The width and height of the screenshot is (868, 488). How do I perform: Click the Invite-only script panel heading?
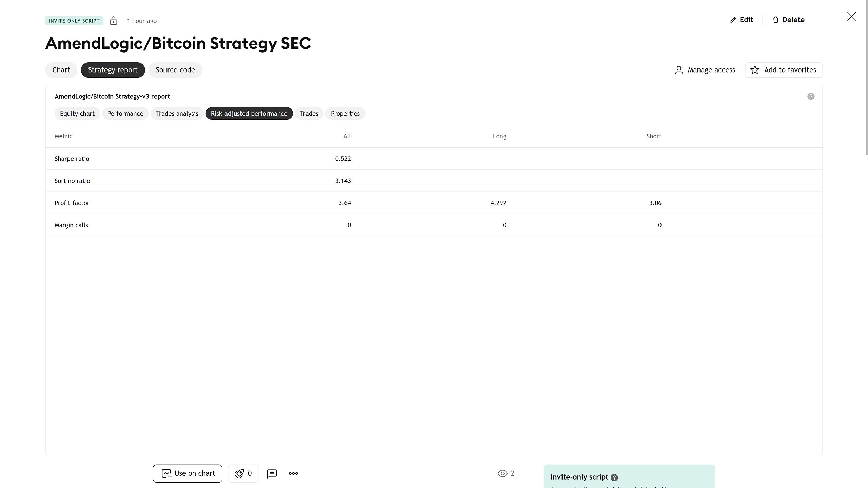(579, 477)
